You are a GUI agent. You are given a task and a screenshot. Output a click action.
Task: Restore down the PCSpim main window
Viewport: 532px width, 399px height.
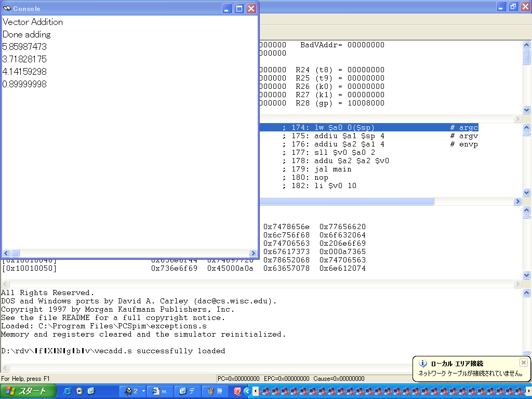pyautogui.click(x=513, y=7)
